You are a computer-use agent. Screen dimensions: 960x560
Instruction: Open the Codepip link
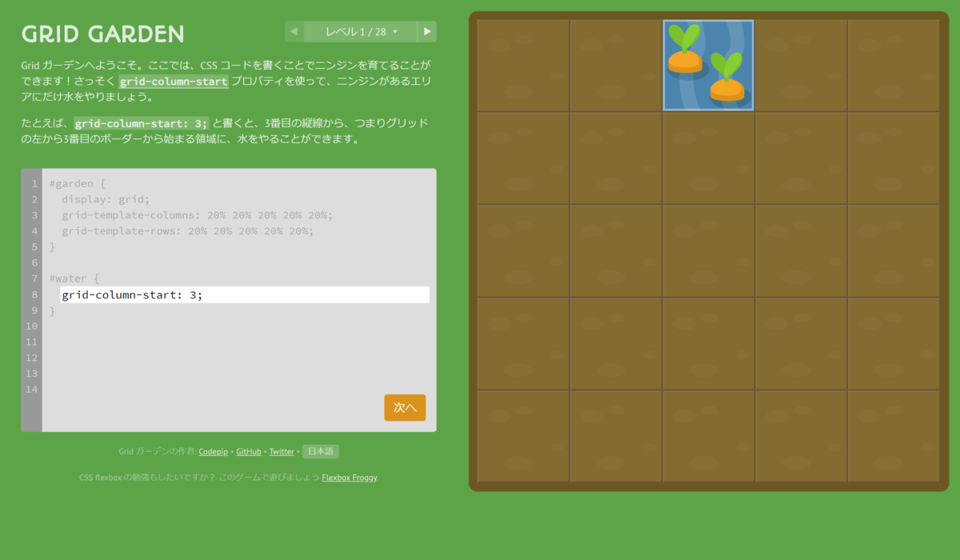coord(213,451)
